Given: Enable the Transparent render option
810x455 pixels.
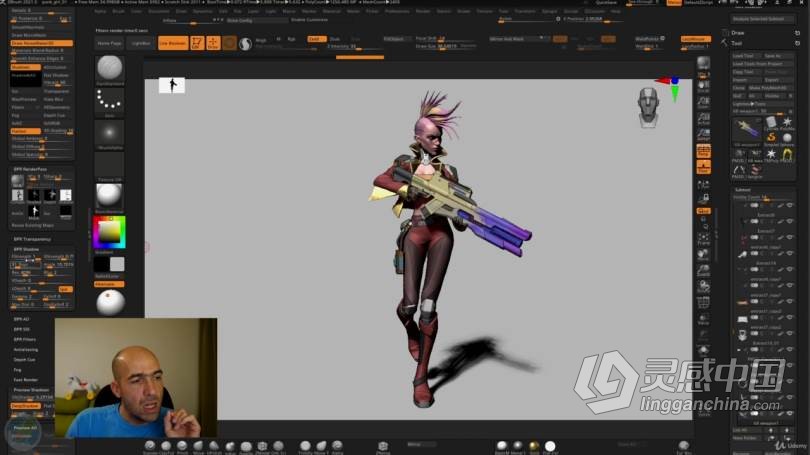Looking at the screenshot, I should click(x=58, y=91).
